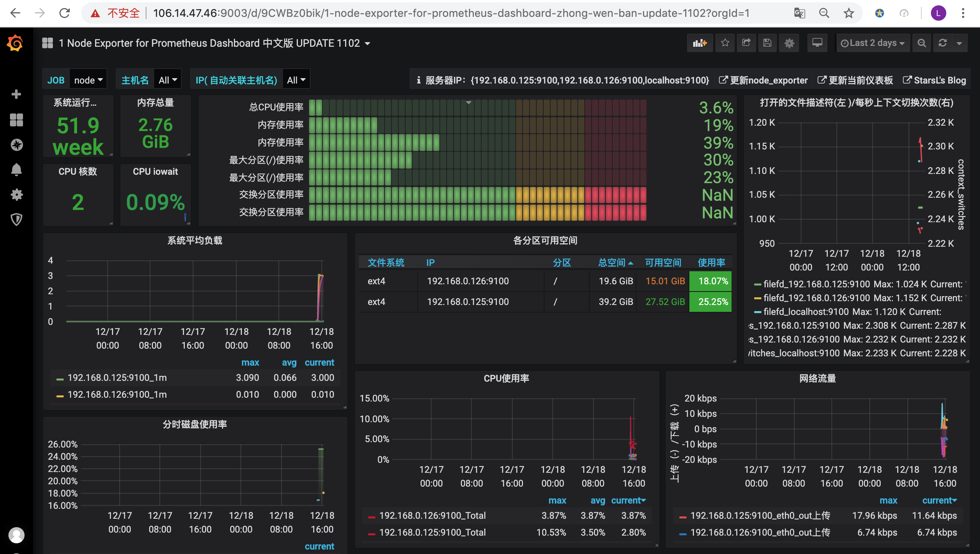Open the Explore compass icon

pos(16,145)
